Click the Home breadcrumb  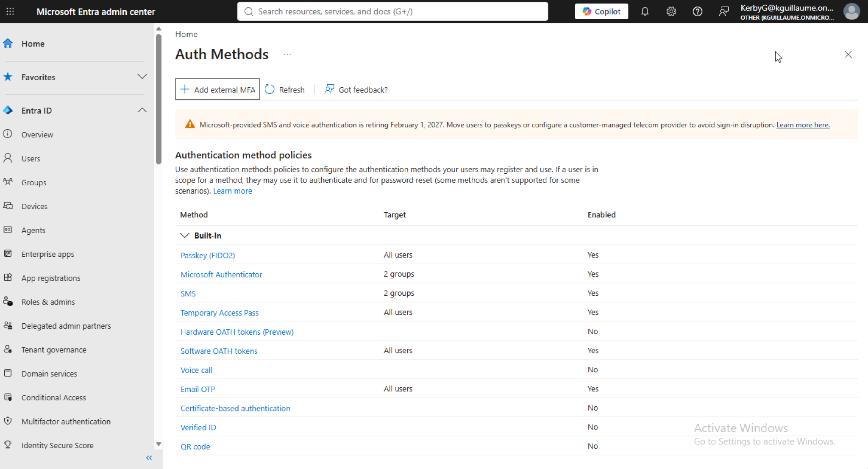[x=186, y=34]
